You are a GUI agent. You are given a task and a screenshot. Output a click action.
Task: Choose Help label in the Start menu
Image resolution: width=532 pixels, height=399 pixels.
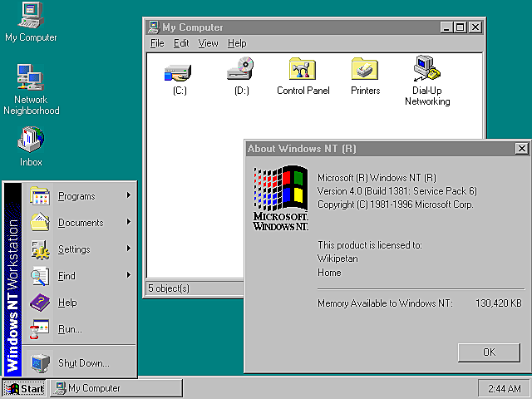click(x=67, y=303)
